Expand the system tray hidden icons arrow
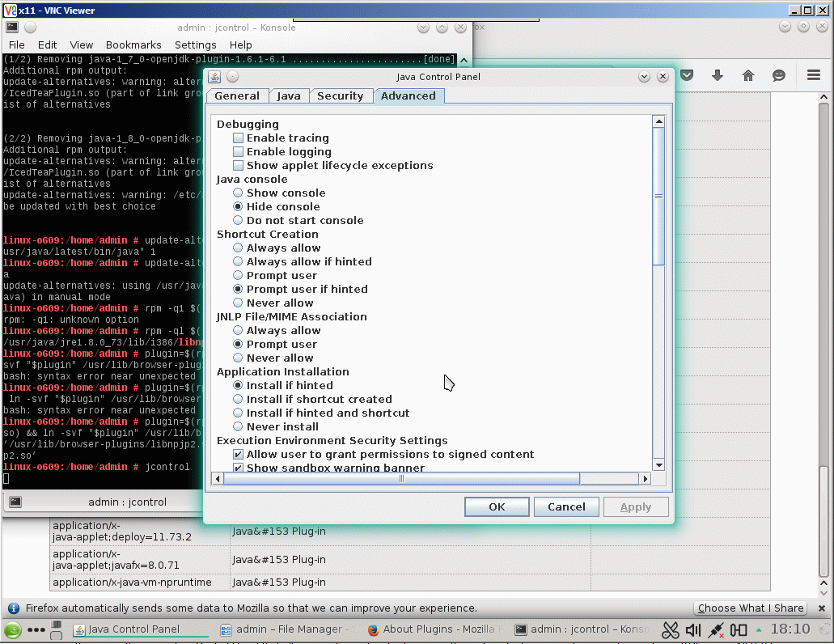 click(759, 630)
